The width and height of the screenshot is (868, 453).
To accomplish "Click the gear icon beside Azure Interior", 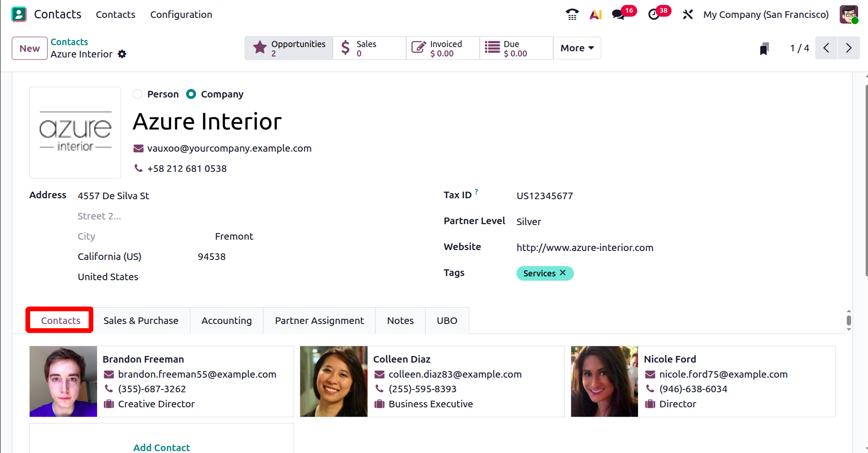I will click(x=122, y=54).
